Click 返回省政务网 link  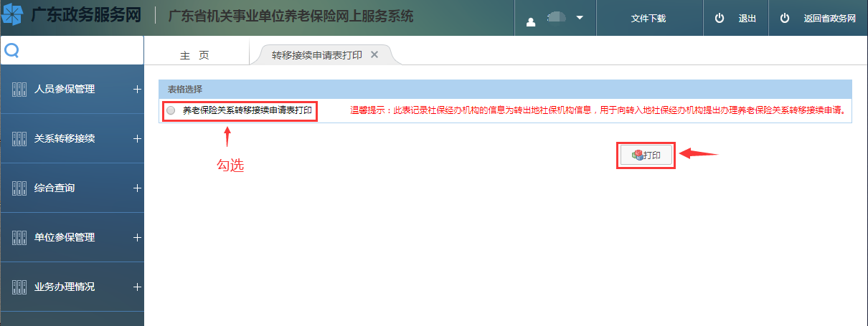point(821,19)
